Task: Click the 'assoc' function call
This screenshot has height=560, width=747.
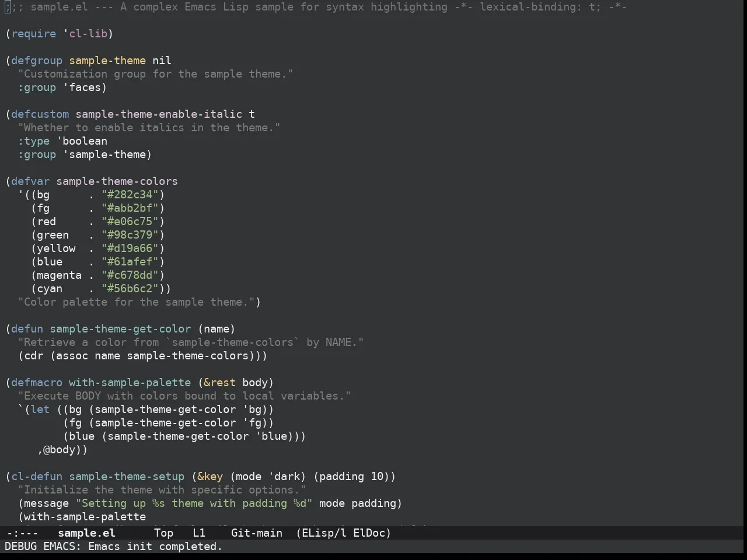Action: pyautogui.click(x=72, y=356)
